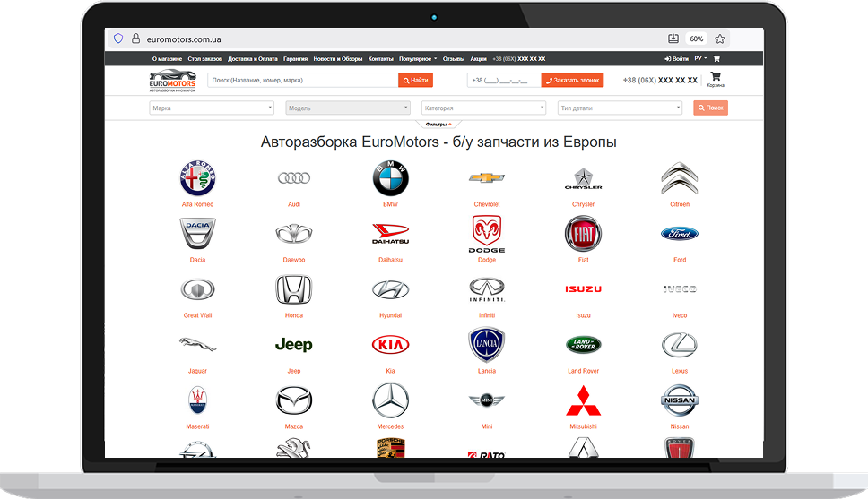The width and height of the screenshot is (868, 499).
Task: Click the 60% zoom level indicator
Action: (697, 39)
